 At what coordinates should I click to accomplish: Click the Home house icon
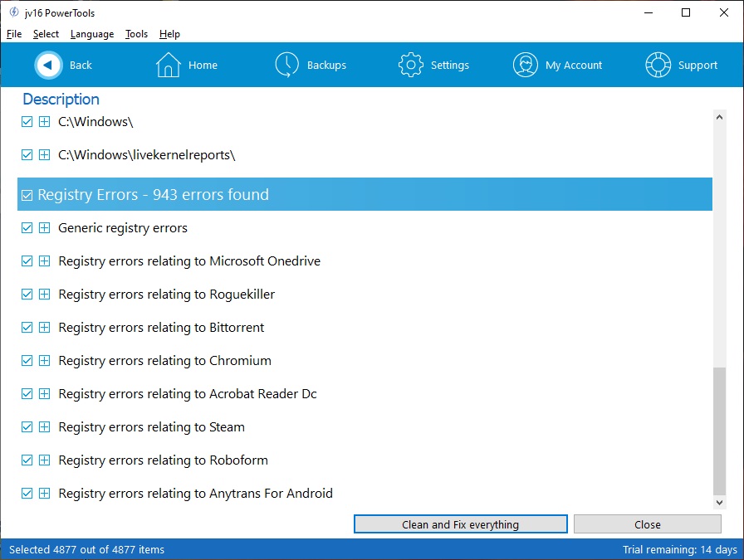pos(168,65)
